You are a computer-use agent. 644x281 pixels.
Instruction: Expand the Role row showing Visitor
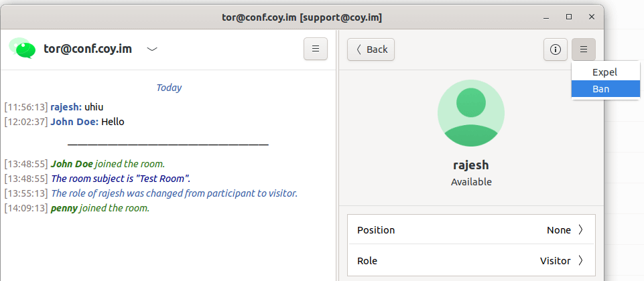(470, 260)
